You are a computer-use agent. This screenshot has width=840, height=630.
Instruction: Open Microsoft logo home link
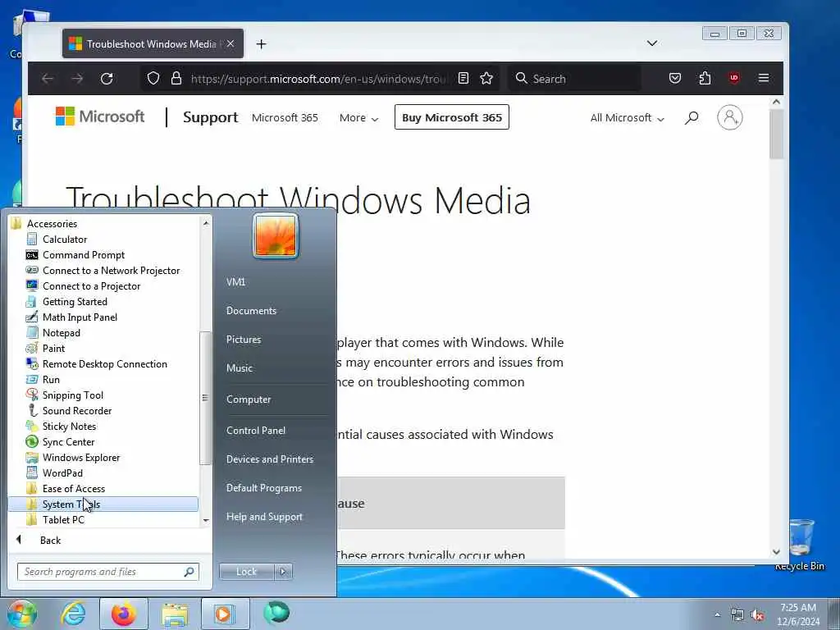coord(99,116)
